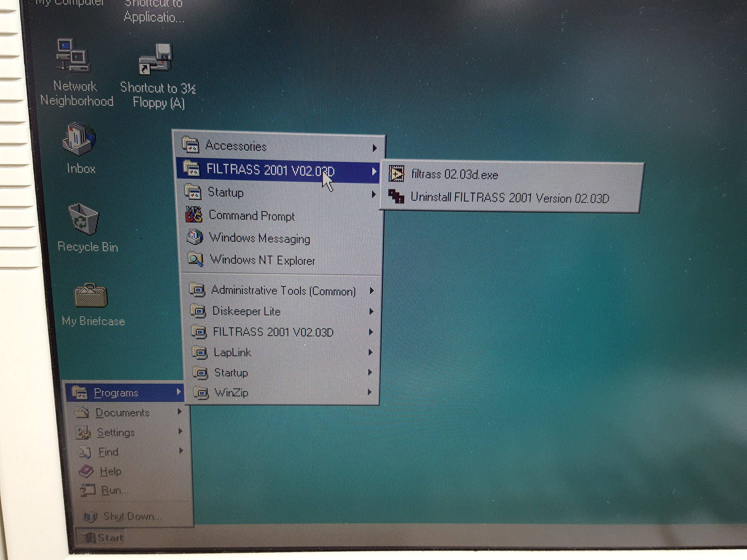Open the Recycle Bin icon
The image size is (747, 560).
tap(83, 220)
